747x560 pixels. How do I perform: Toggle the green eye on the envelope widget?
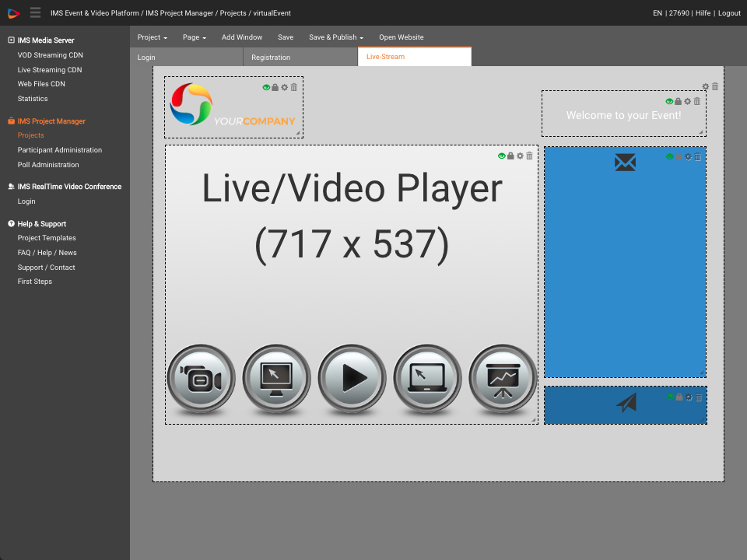[669, 156]
